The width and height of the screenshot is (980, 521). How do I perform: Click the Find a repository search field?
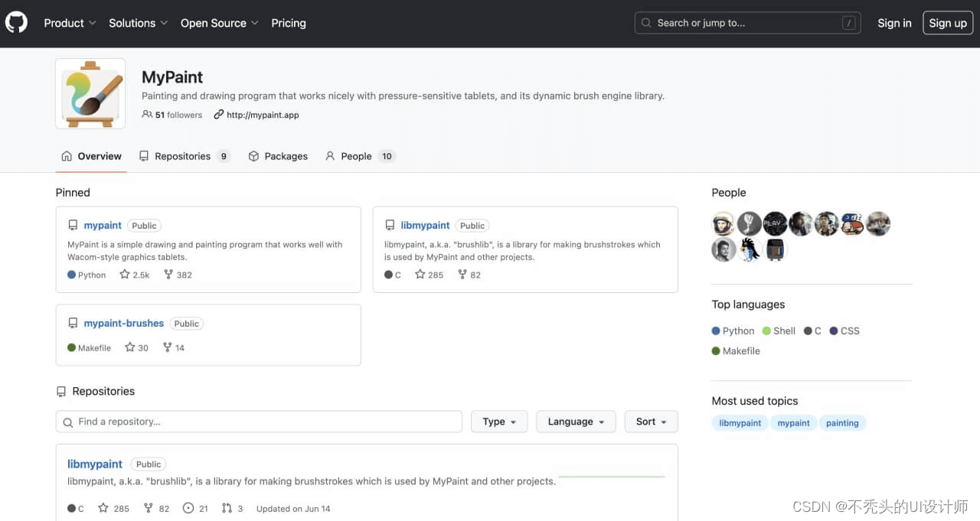pos(259,422)
